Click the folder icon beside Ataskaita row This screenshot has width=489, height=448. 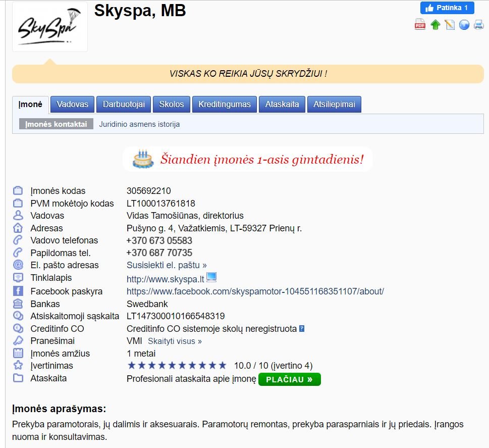pos(18,378)
